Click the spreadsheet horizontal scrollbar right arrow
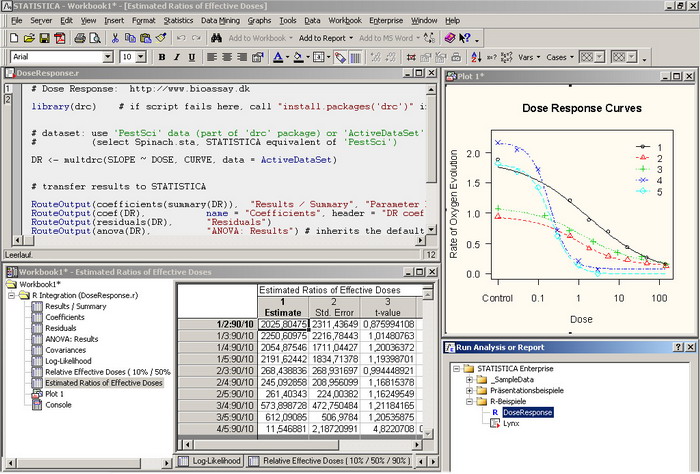The width and height of the screenshot is (700, 474). coord(417,445)
